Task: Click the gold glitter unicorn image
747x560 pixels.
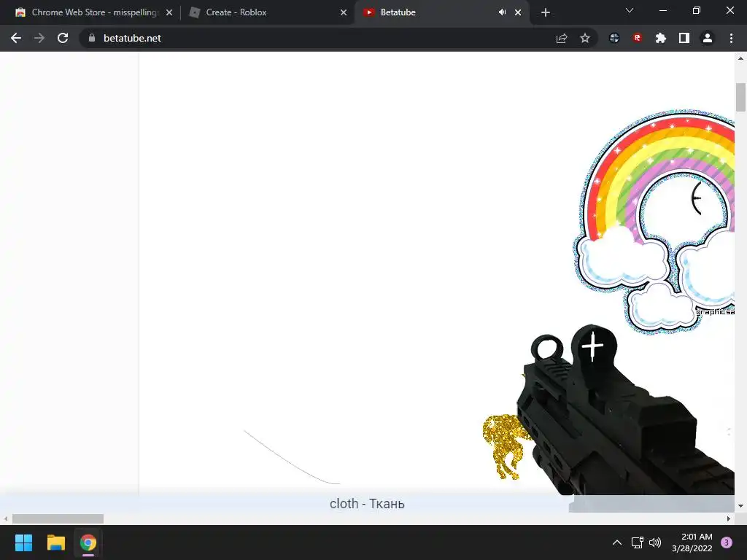Action: 505,446
